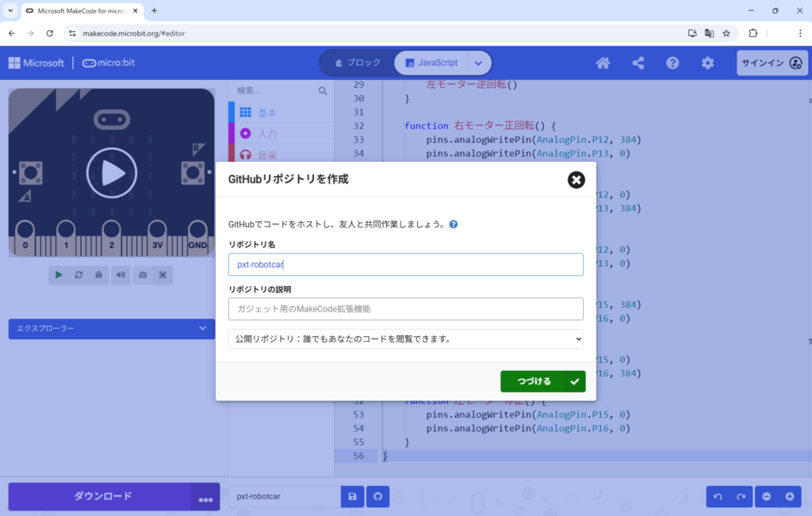Touch simulator pin 3V
Viewport: 812px width, 516px height.
(x=158, y=236)
